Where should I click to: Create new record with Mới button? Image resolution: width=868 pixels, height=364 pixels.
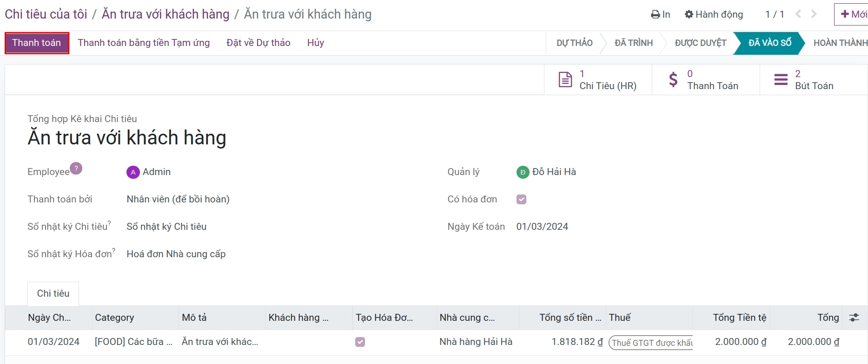click(x=852, y=14)
